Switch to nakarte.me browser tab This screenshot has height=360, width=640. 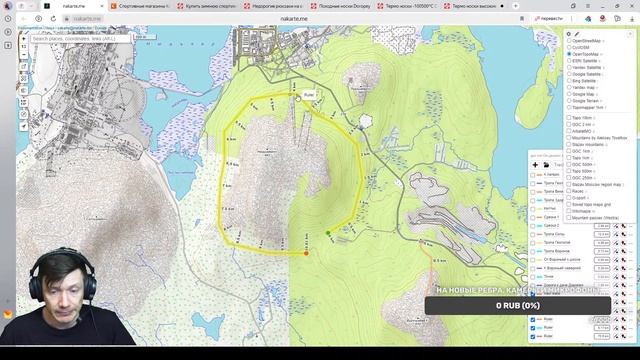pyautogui.click(x=73, y=6)
